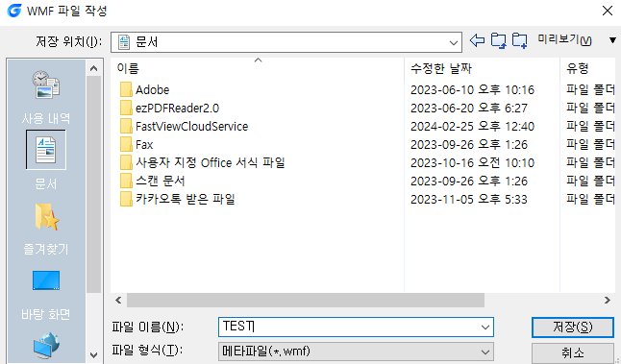Image resolution: width=621 pixels, height=364 pixels.
Task: Click the ezPDFReader2.0 folder icon
Action: (126, 108)
